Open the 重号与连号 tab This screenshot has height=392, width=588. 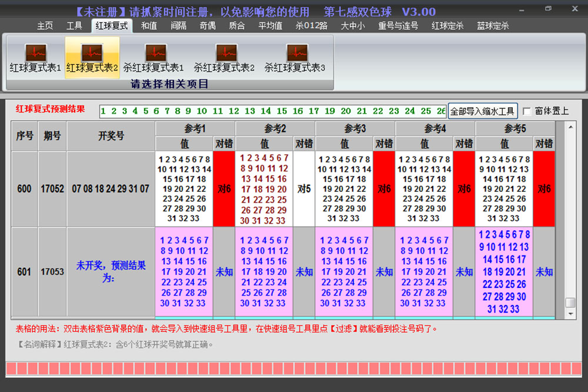point(398,25)
